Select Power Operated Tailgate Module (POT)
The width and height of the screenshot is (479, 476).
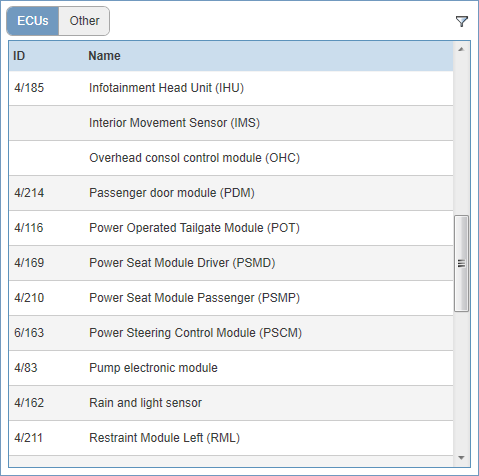coord(231,228)
